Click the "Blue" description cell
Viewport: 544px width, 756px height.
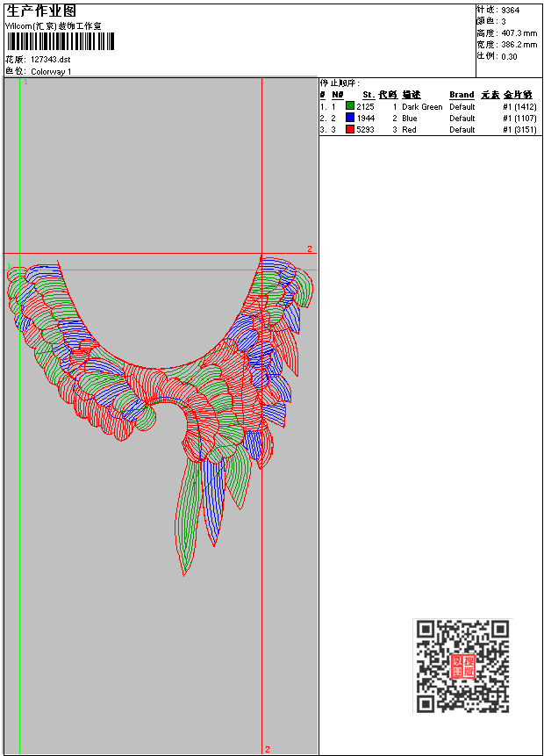[x=410, y=119]
